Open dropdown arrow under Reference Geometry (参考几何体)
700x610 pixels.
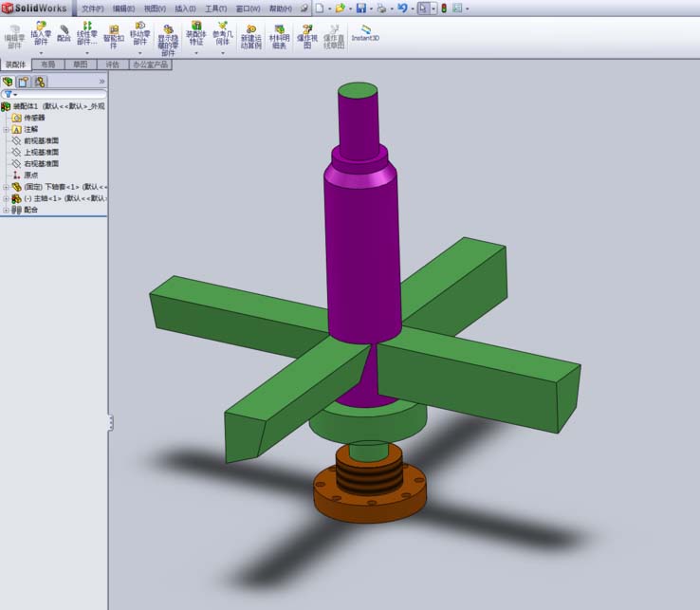click(x=222, y=53)
